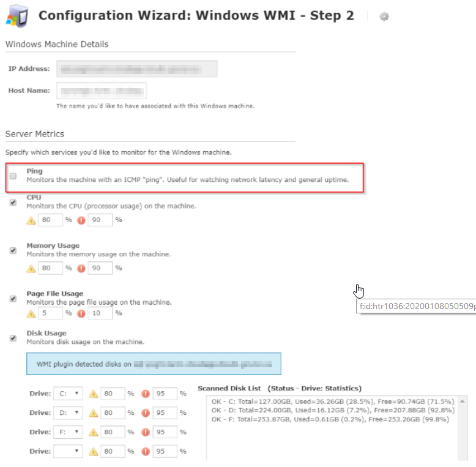Viewport: 476px width, 467px height.
Task: Edit drive F: warning threshold field
Action: click(113, 432)
